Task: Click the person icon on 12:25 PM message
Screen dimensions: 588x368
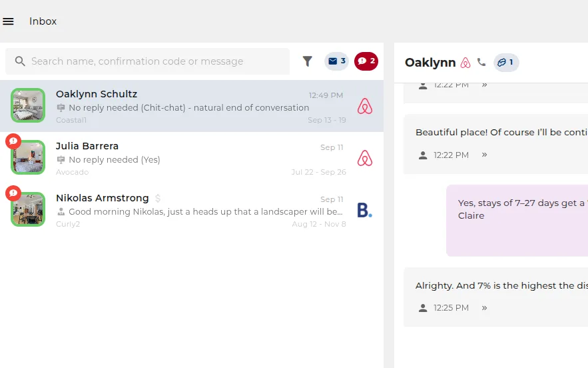Action: click(423, 308)
